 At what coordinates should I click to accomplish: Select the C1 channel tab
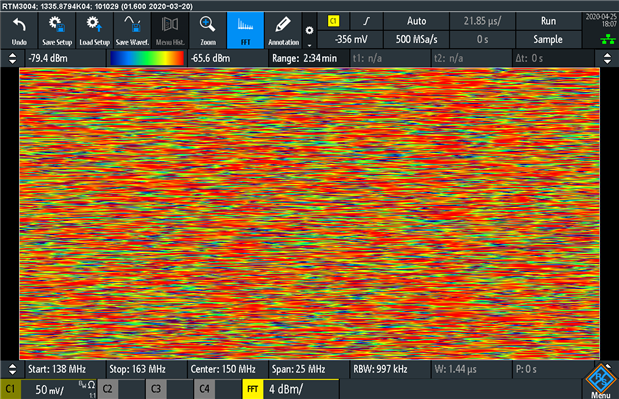point(11,389)
